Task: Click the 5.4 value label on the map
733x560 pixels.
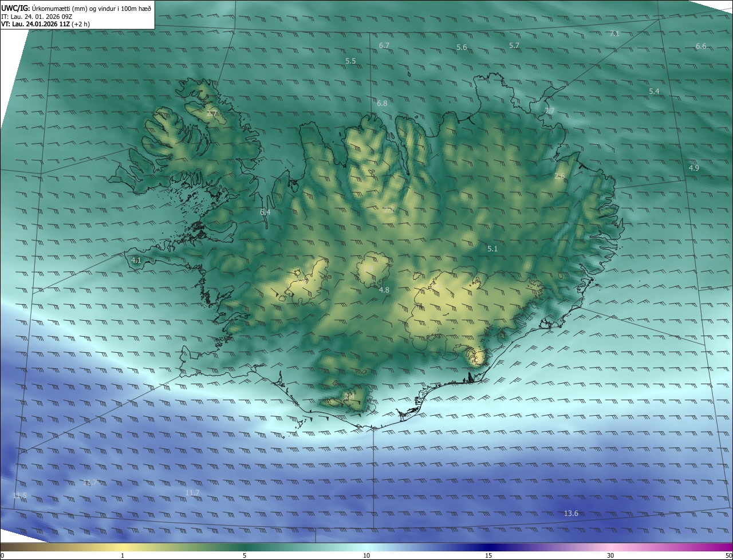Action: 654,92
